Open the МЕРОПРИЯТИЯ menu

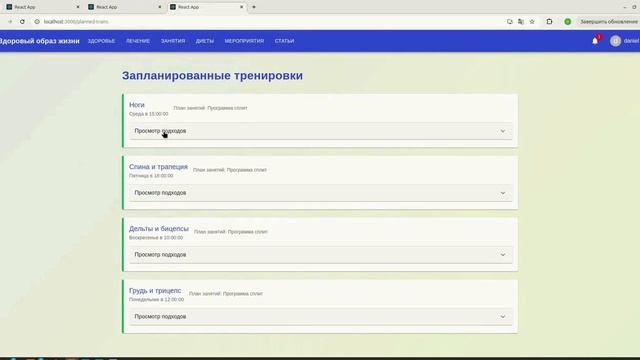point(244,41)
